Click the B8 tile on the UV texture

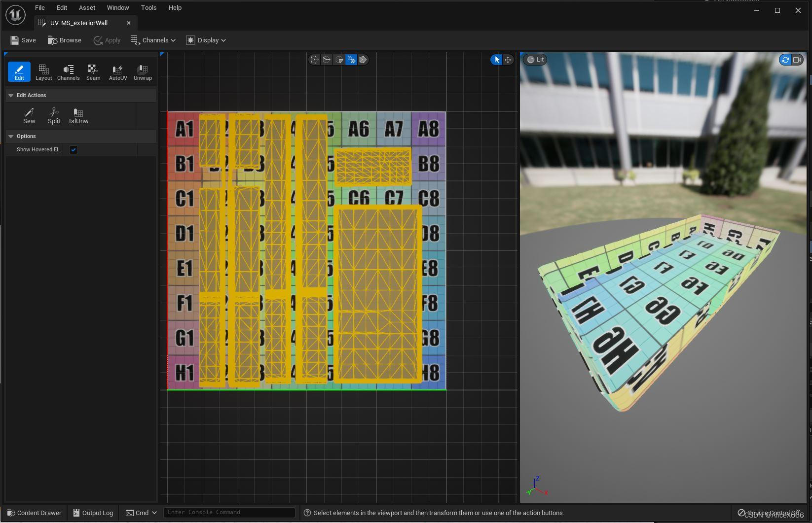[429, 164]
